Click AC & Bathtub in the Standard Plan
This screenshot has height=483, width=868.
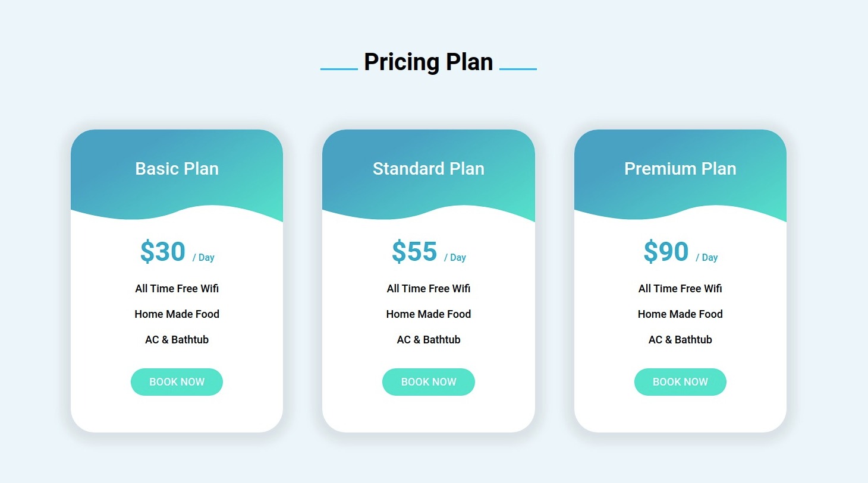[x=429, y=340]
